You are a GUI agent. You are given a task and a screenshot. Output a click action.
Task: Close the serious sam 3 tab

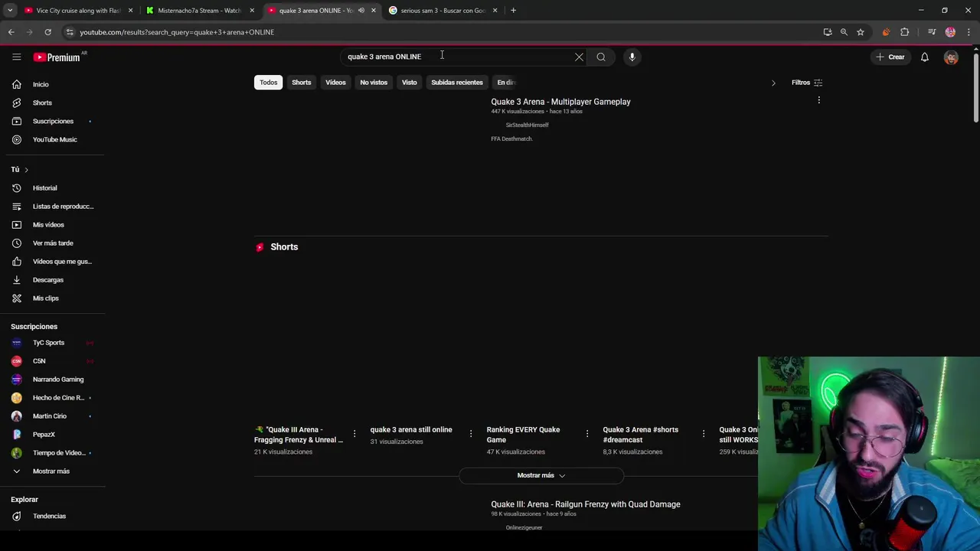[495, 11]
